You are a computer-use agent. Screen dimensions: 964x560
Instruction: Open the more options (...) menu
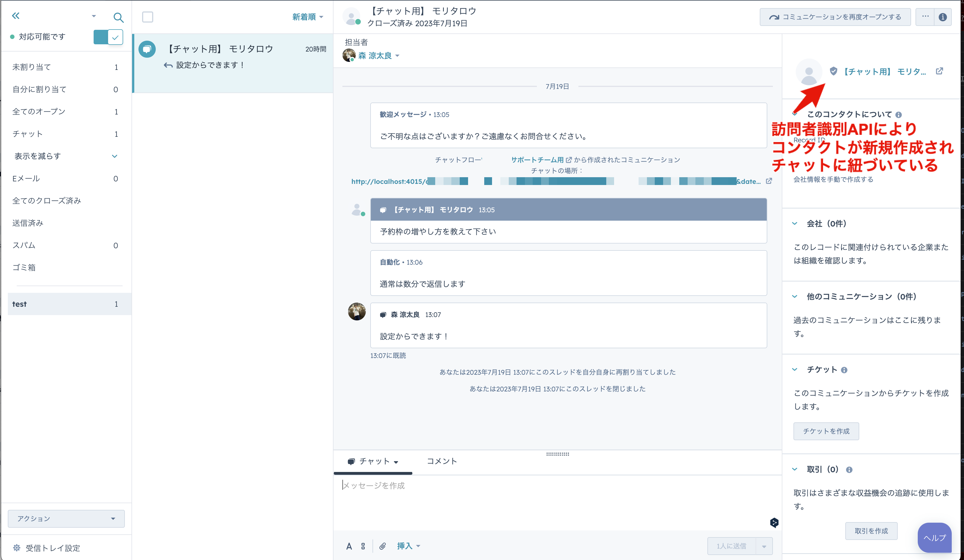point(926,17)
